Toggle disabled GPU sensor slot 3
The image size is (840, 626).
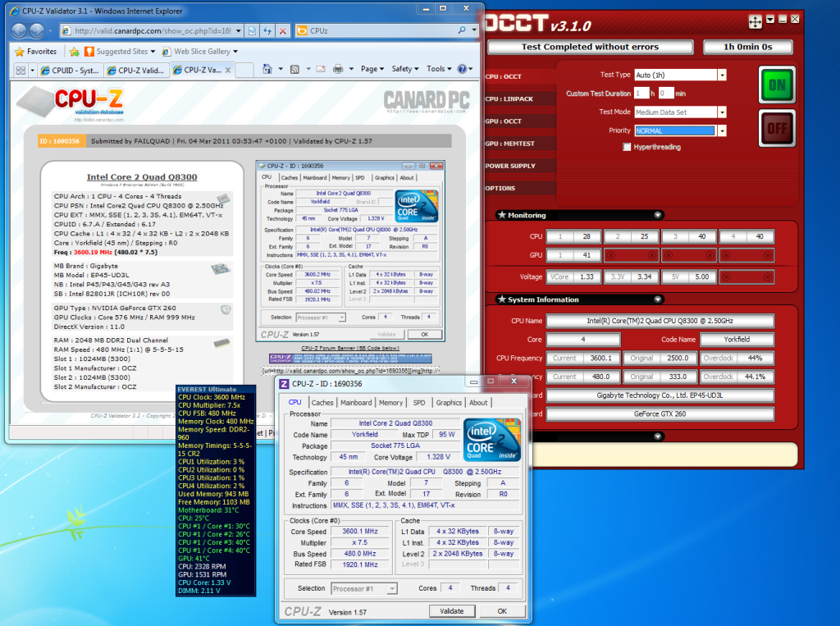pos(689,255)
